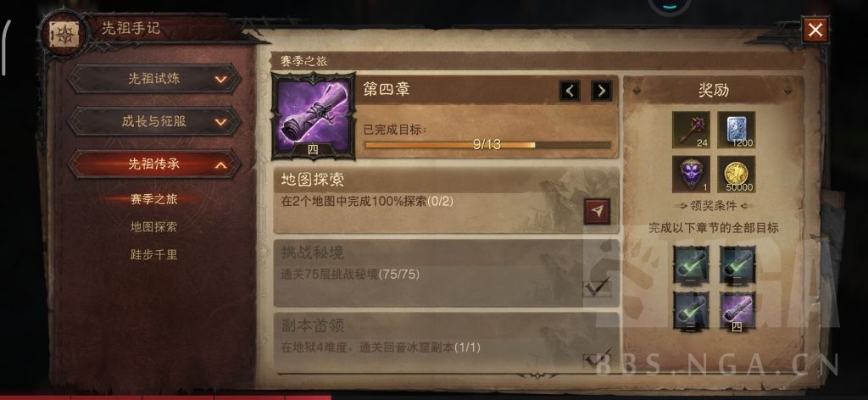
Task: Expand the 成长与征服 section
Action: point(154,121)
